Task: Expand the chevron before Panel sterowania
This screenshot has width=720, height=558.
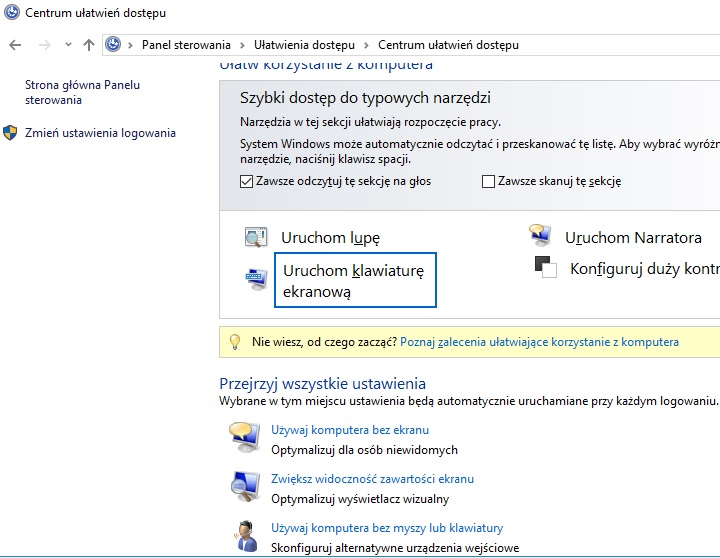Action: (131, 45)
